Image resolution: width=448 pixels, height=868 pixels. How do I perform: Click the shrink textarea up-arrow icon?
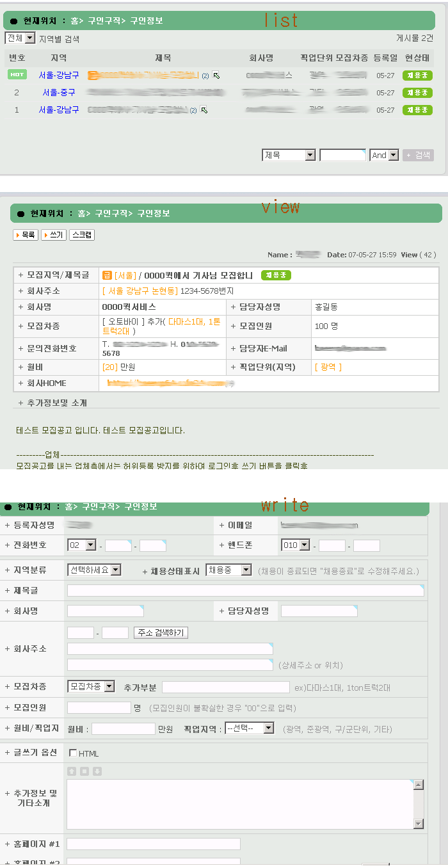72,771
